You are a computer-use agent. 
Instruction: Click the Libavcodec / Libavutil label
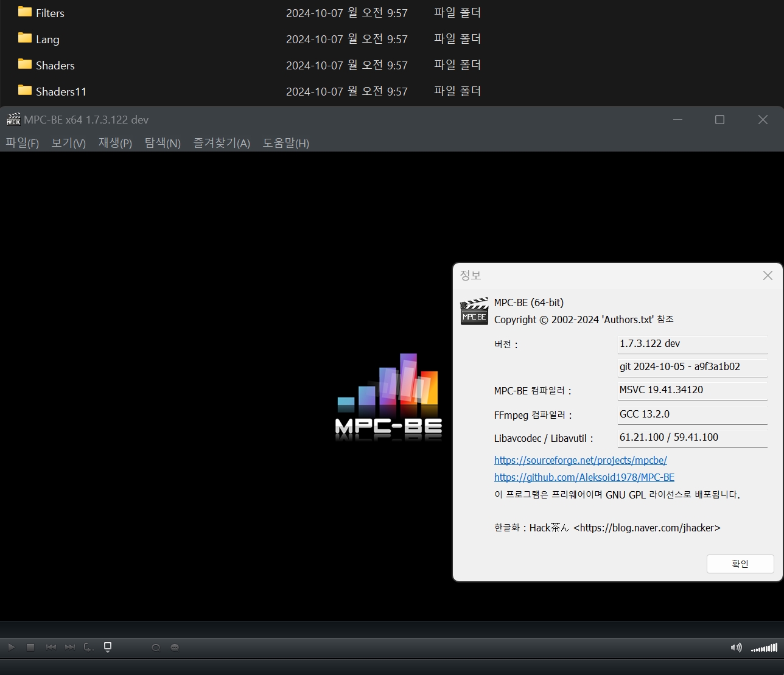[544, 438]
